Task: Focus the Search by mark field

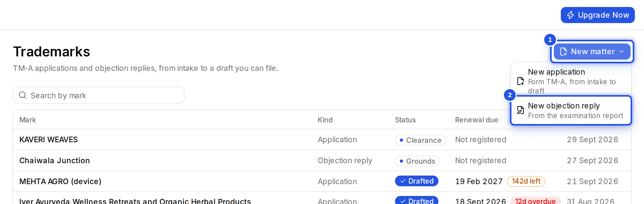Action: [99, 95]
